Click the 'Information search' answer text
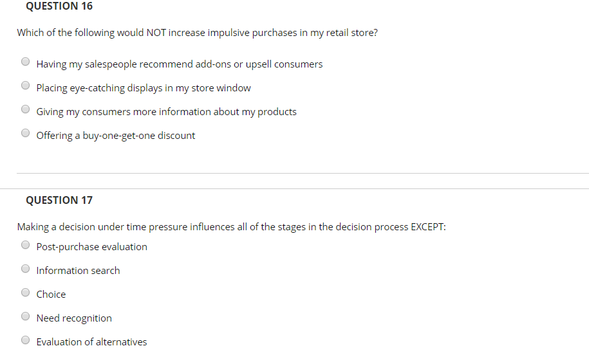589x364 pixels. (78, 271)
